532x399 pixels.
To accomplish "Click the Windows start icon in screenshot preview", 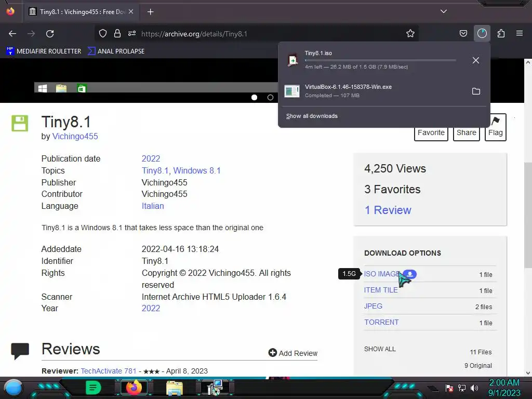I will [43, 88].
